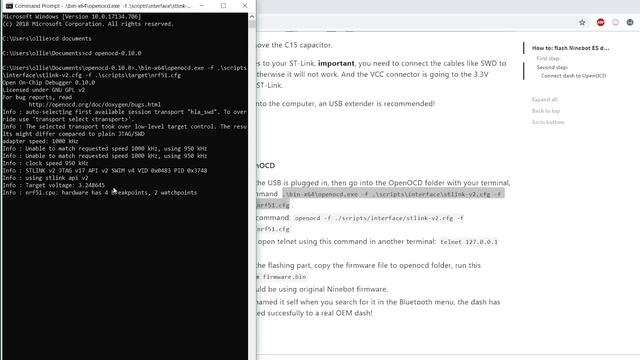Click 'Info : using stlink api v2' terminal line
640x360 pixels.
click(45, 178)
